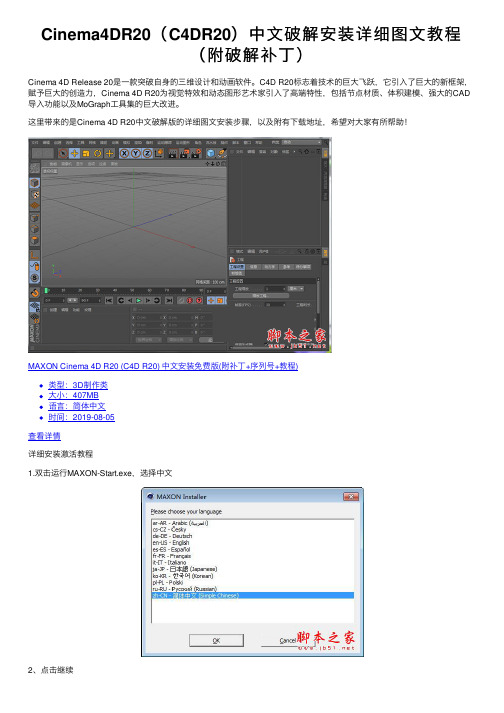Click the green timeline playhead marker
504x713 pixels.
pyautogui.click(x=46, y=290)
